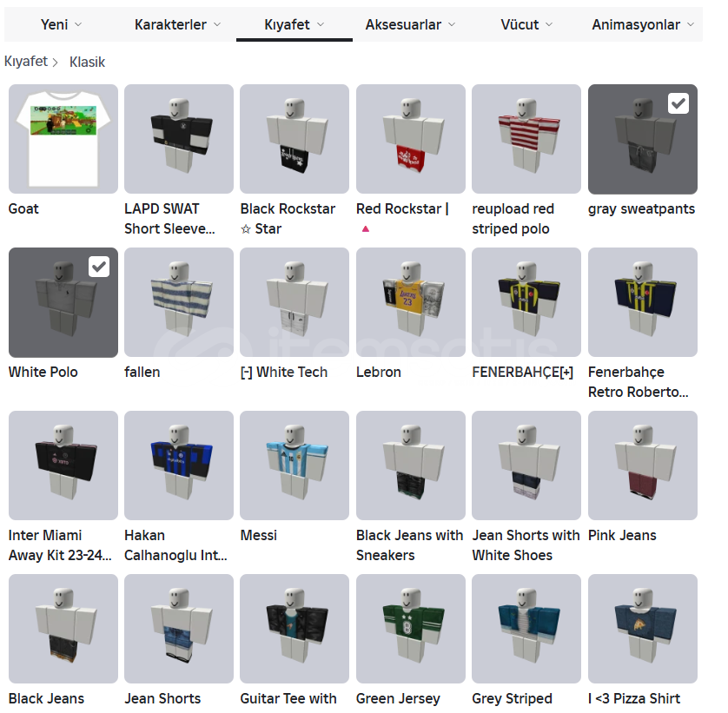The width and height of the screenshot is (728, 713).
Task: Choose the LAPD SWAT Short Sleeve shirt
Action: pos(179,139)
